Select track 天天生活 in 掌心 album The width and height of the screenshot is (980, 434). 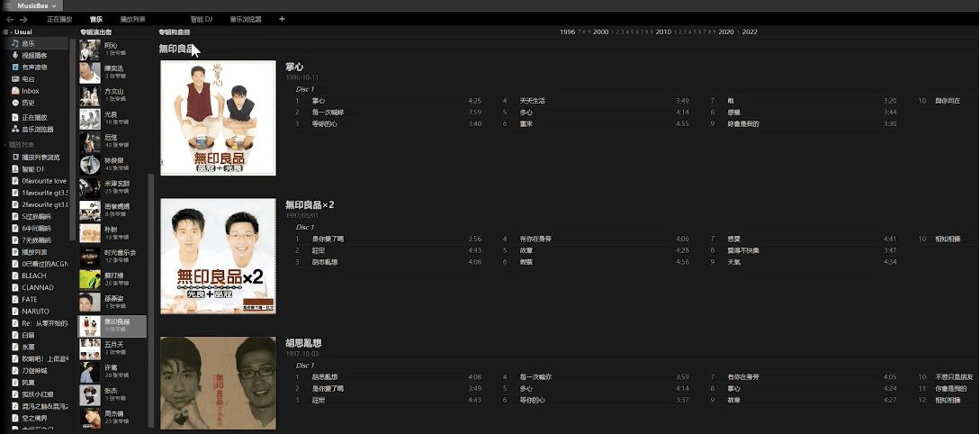[x=533, y=101]
